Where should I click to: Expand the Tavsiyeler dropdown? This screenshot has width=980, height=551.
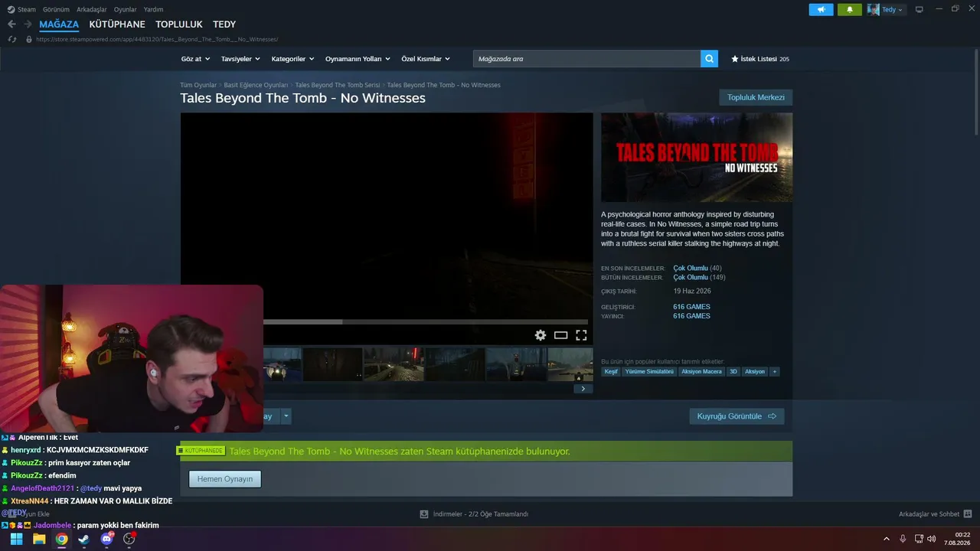(x=240, y=59)
